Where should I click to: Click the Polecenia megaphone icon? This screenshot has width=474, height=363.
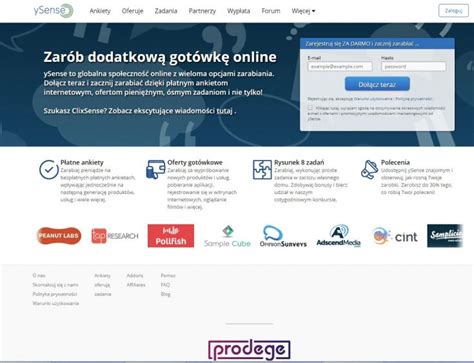tap(369, 169)
